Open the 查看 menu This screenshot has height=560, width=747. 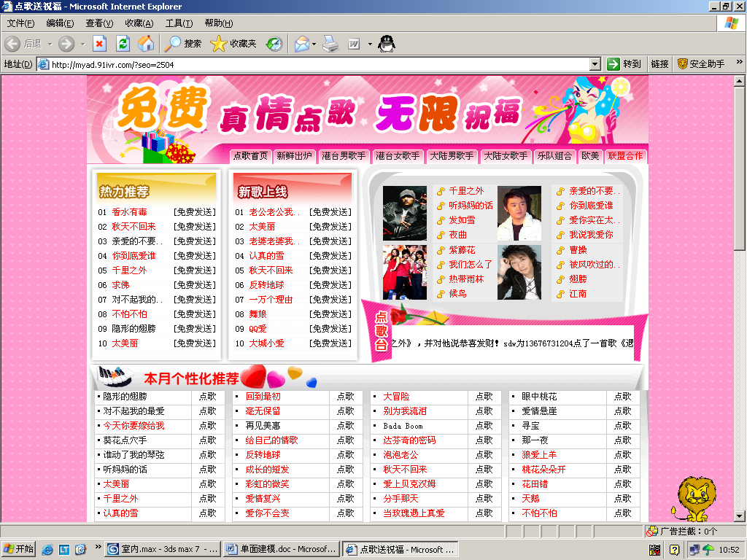[99, 23]
